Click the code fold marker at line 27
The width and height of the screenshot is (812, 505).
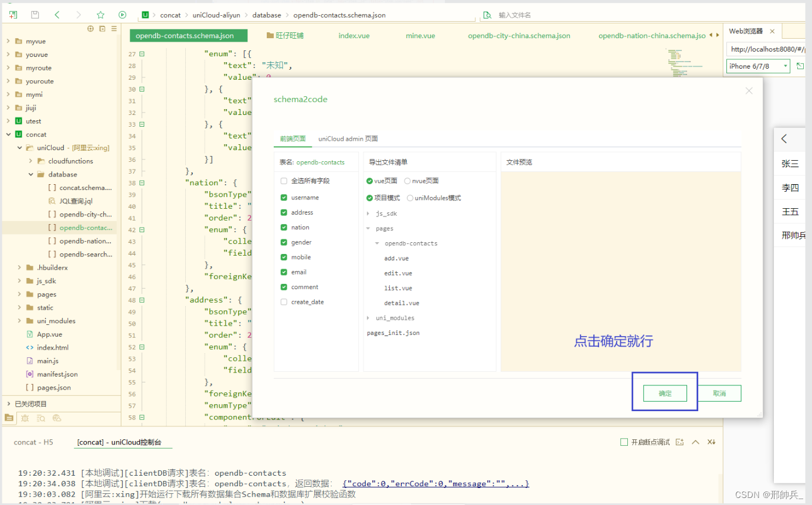[x=142, y=54]
